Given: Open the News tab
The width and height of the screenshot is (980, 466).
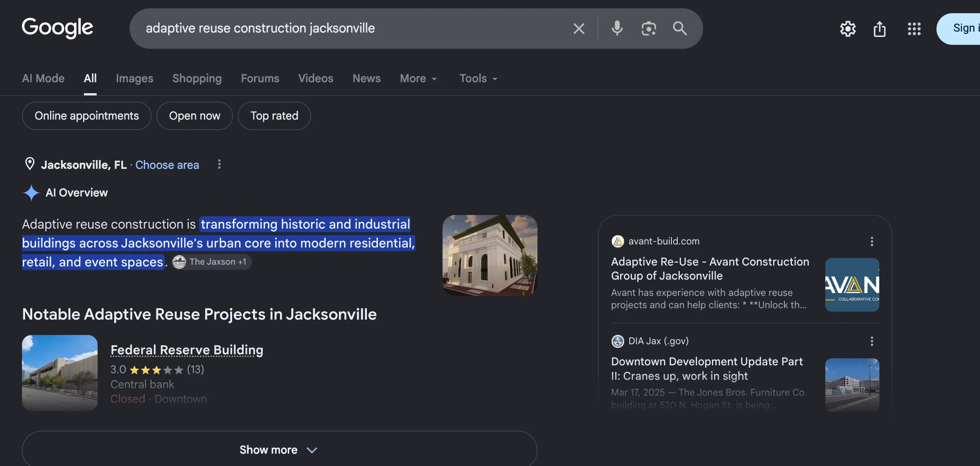Looking at the screenshot, I should pos(367,78).
